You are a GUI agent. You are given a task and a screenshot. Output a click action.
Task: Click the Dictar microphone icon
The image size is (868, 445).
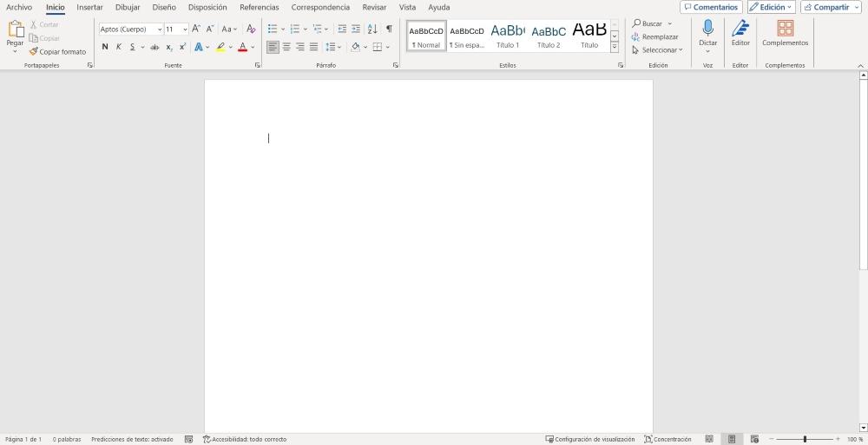707,29
